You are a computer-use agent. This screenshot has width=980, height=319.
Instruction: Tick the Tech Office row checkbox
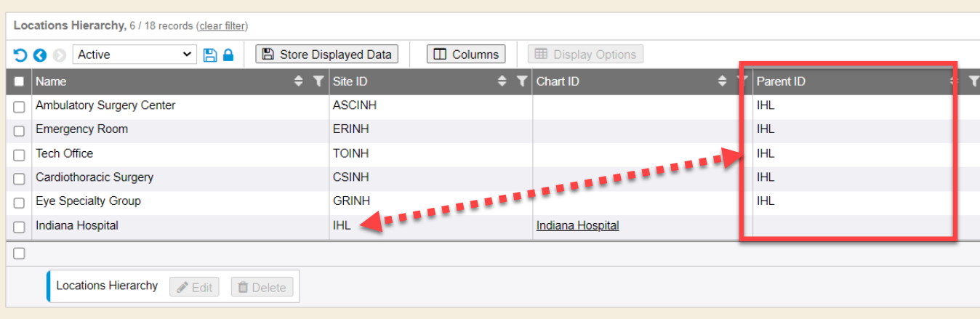pyautogui.click(x=19, y=155)
